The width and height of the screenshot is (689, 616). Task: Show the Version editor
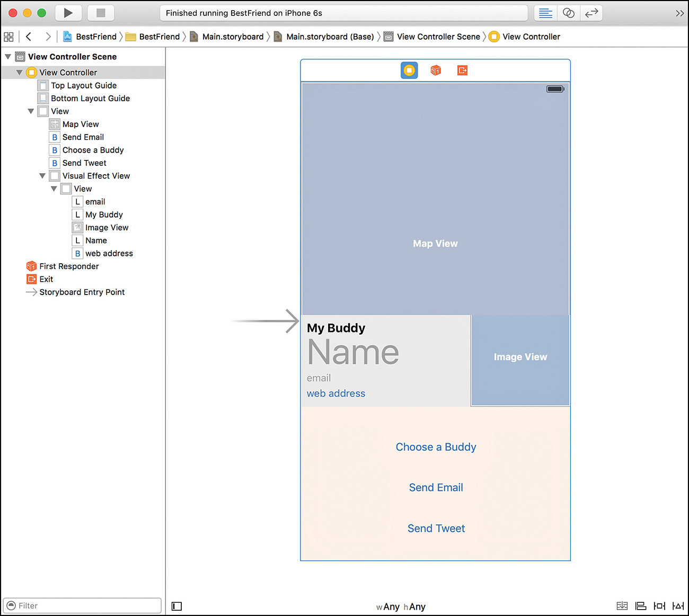point(591,13)
